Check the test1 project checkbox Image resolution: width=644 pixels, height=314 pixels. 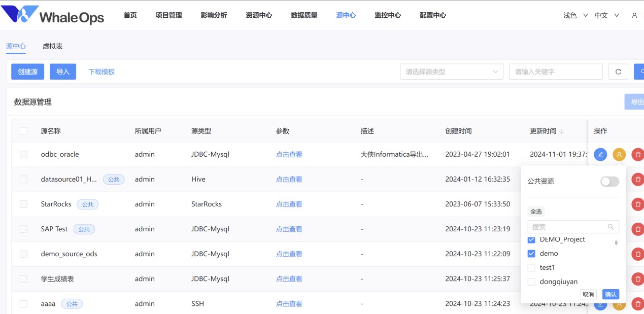coord(531,267)
